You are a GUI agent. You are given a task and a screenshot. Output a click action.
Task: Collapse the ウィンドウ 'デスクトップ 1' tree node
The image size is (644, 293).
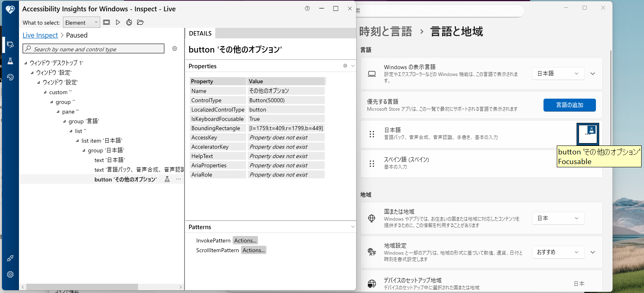point(26,63)
